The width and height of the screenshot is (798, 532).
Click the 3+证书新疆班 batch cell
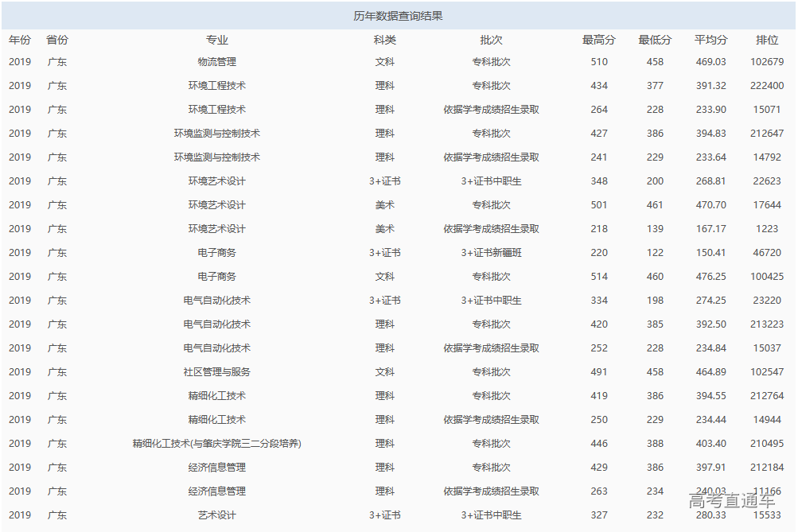click(489, 252)
